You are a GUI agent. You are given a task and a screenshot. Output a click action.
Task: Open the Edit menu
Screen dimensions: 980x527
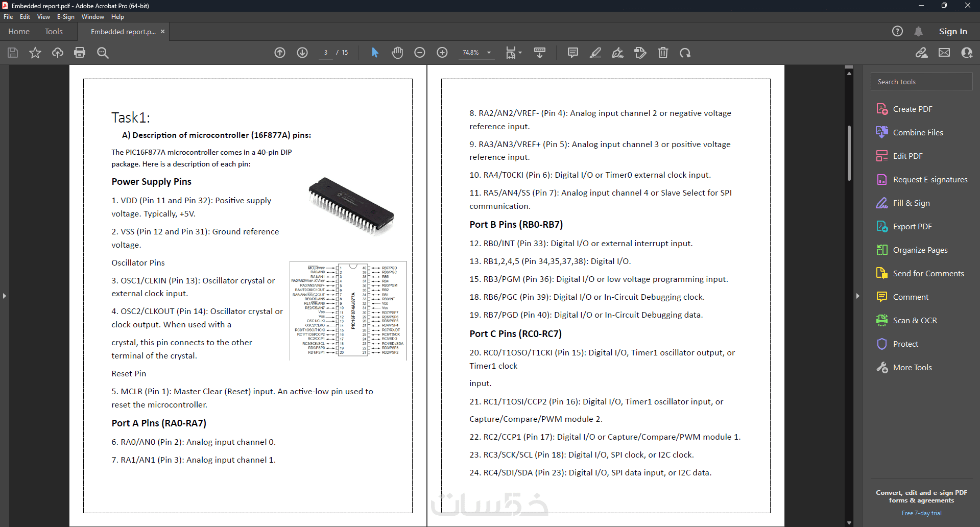25,17
